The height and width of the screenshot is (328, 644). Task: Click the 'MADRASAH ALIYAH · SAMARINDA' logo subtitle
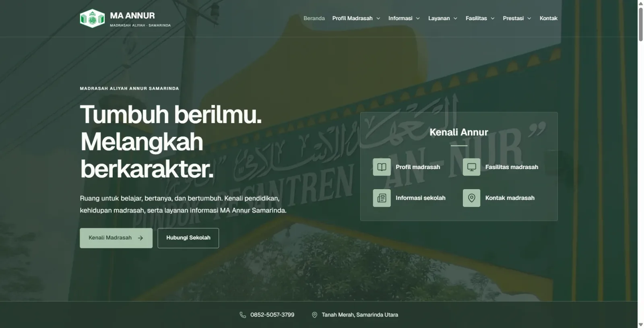pos(140,25)
